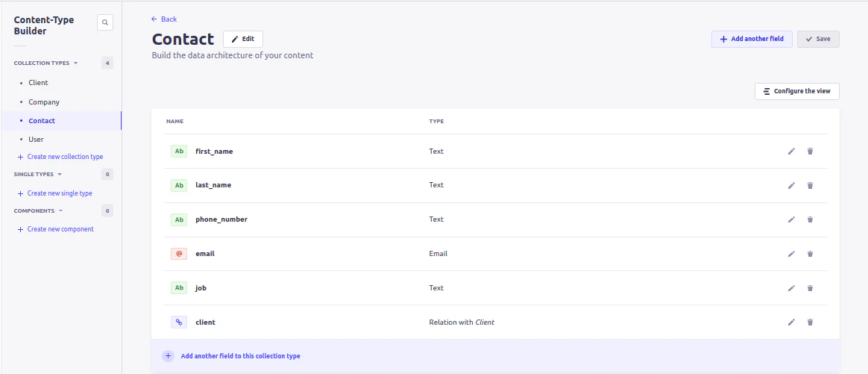Click Create new component link
The width and height of the screenshot is (868, 374).
pos(60,229)
